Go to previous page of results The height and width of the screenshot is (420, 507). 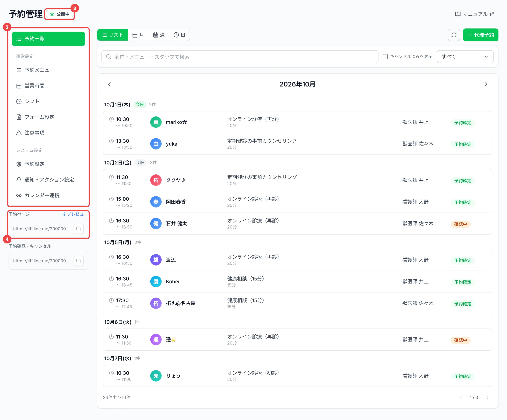tap(461, 398)
